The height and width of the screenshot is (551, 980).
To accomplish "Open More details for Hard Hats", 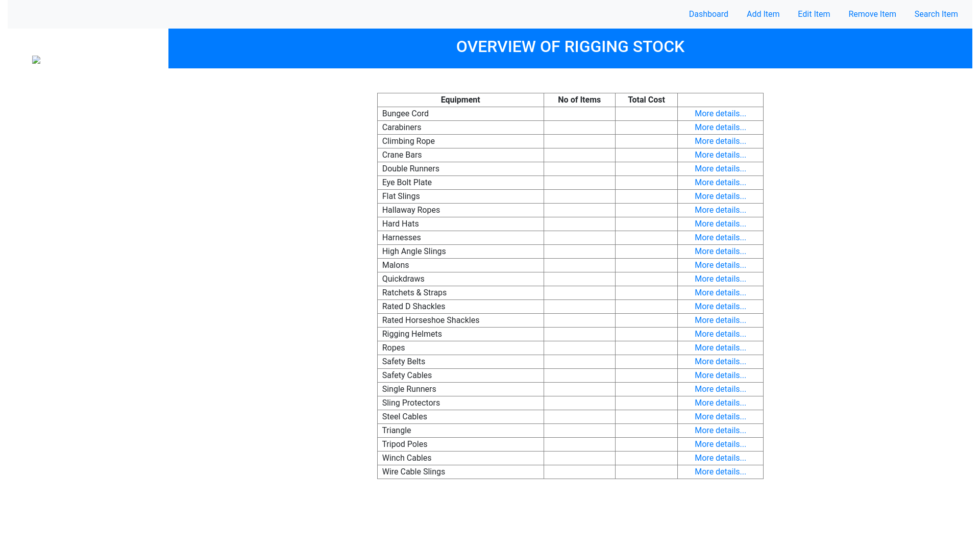I will click(720, 224).
